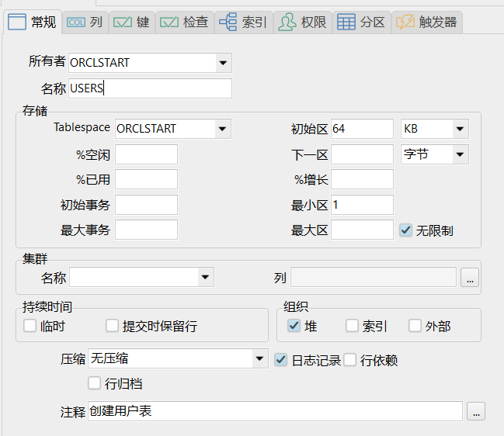Click the 名称 USERS text field
Image resolution: width=504 pixels, height=436 pixels.
click(150, 88)
